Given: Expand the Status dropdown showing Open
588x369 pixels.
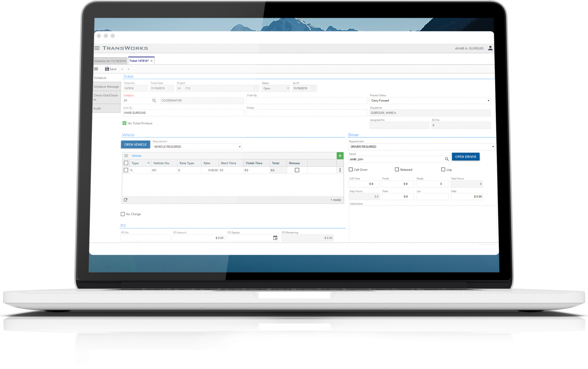Looking at the screenshot, I should (287, 88).
